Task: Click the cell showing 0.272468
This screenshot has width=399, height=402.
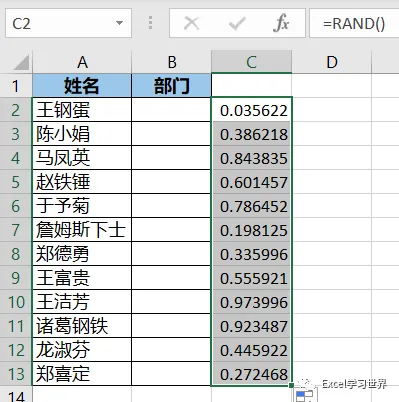Action: (x=252, y=374)
